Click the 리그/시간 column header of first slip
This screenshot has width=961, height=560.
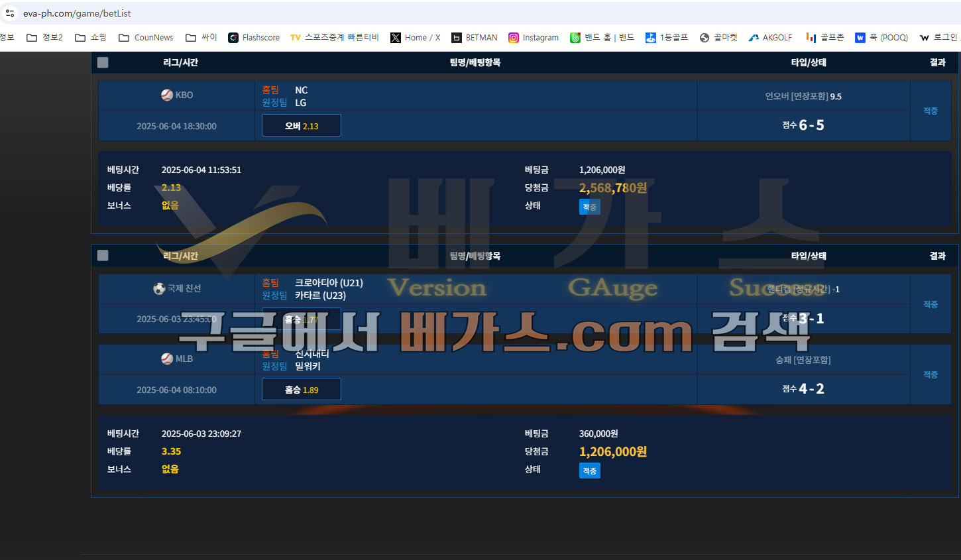181,62
